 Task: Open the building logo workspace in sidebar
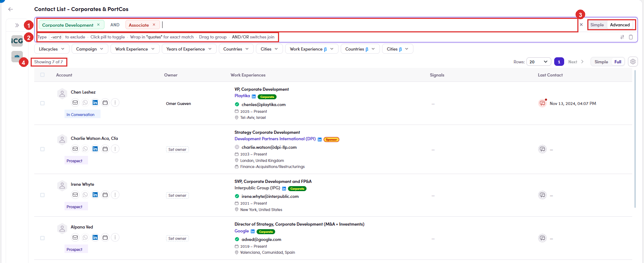pos(17,56)
